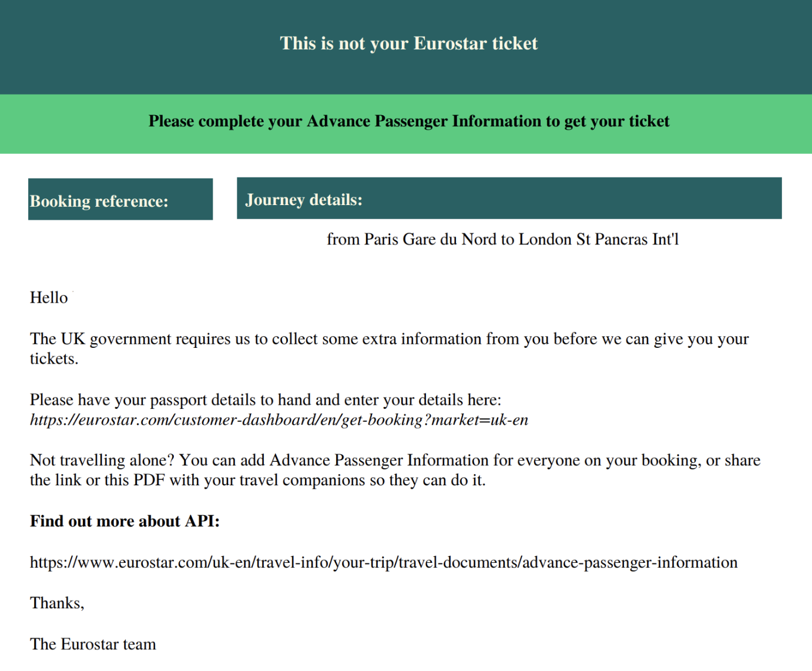Click the "London St Pancras Int'l" destination text
This screenshot has height=671, width=812.
(x=598, y=240)
